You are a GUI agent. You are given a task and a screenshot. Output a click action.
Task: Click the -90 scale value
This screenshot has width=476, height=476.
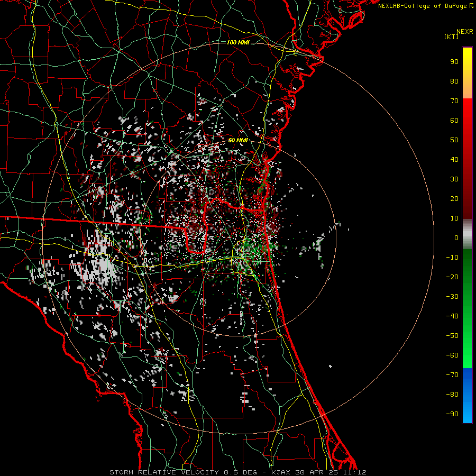(452, 414)
